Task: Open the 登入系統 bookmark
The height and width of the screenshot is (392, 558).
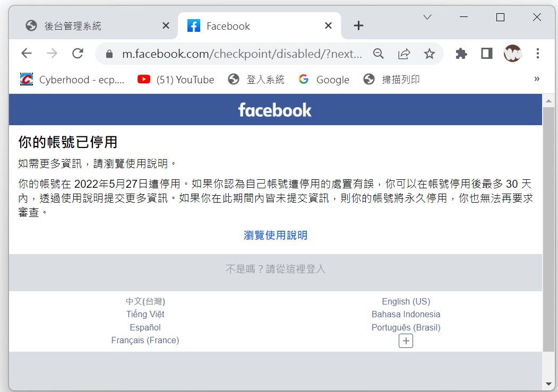Action: 256,79
